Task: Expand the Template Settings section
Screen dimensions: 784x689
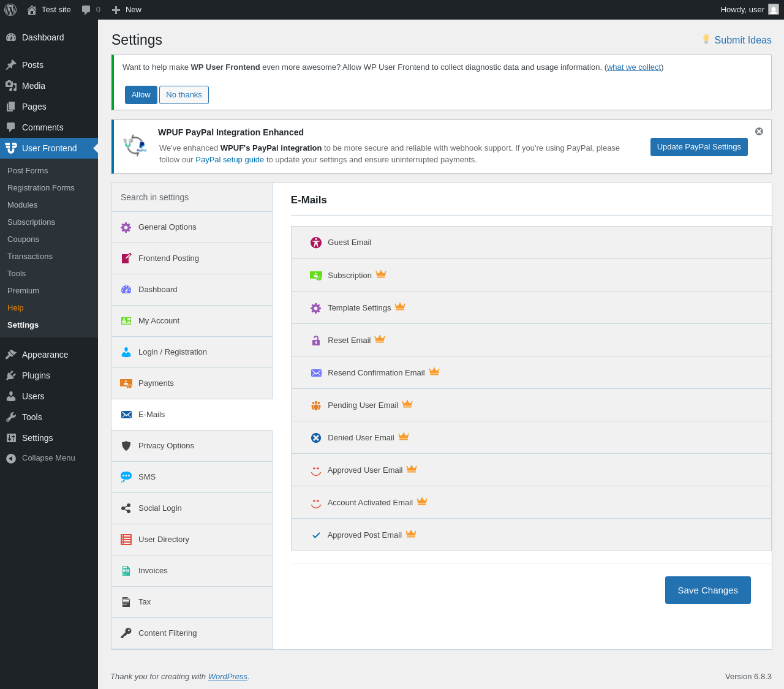Action: [531, 307]
